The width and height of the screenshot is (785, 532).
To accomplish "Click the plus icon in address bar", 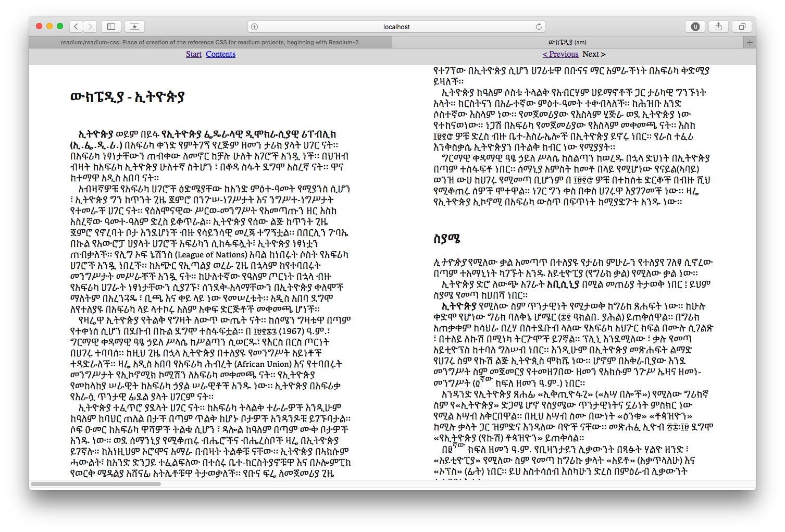I will click(254, 27).
